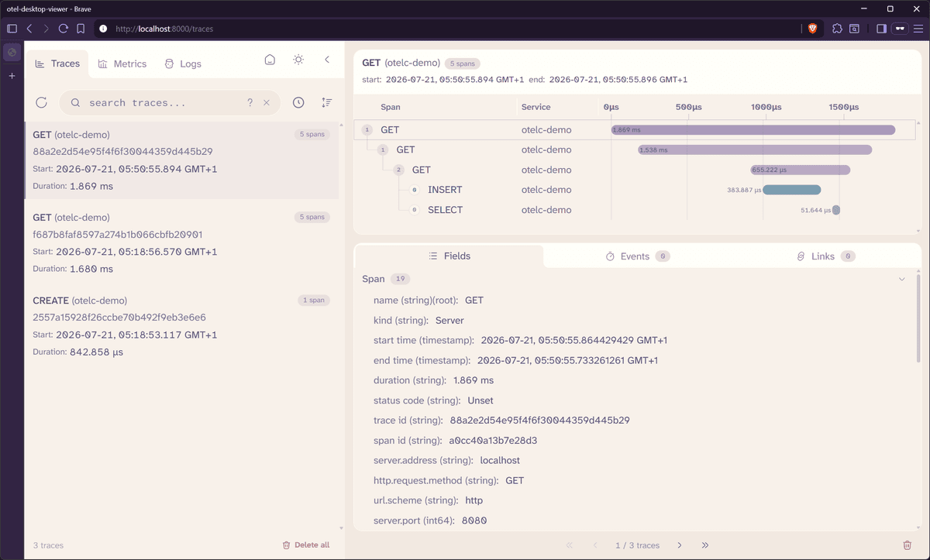Switch to the Logs tab
This screenshot has height=560, width=930.
click(183, 64)
